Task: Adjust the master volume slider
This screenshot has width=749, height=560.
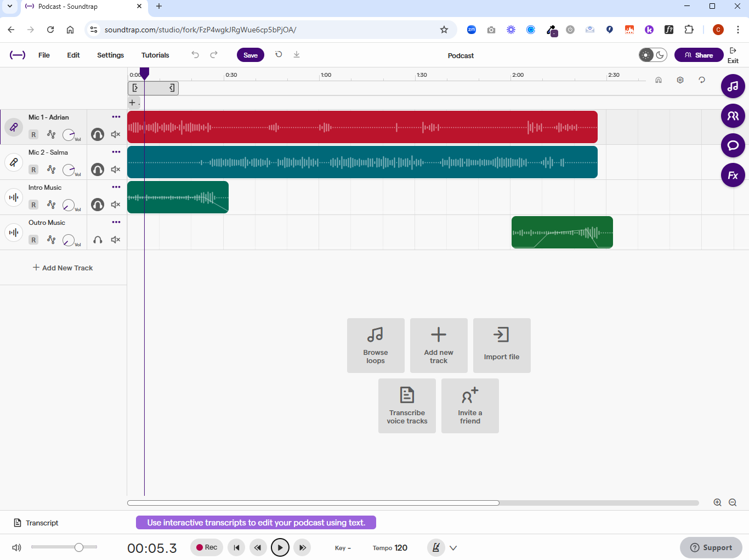Action: (79, 547)
